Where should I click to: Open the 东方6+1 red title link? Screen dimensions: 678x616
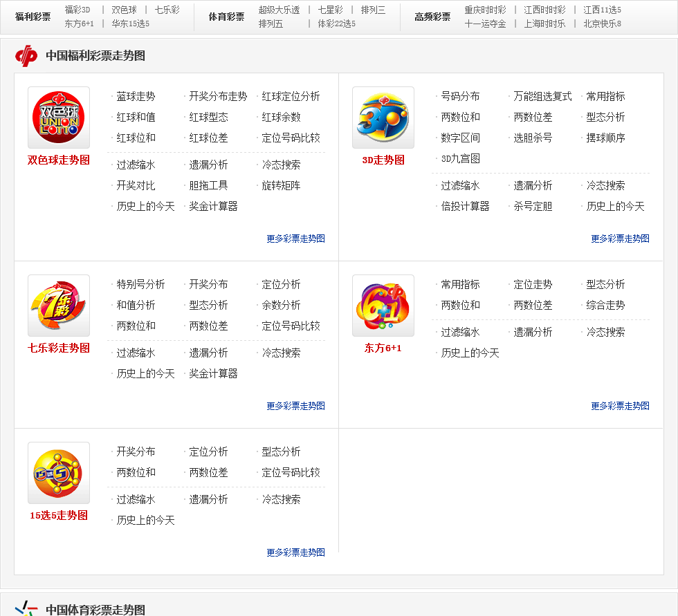pos(383,348)
